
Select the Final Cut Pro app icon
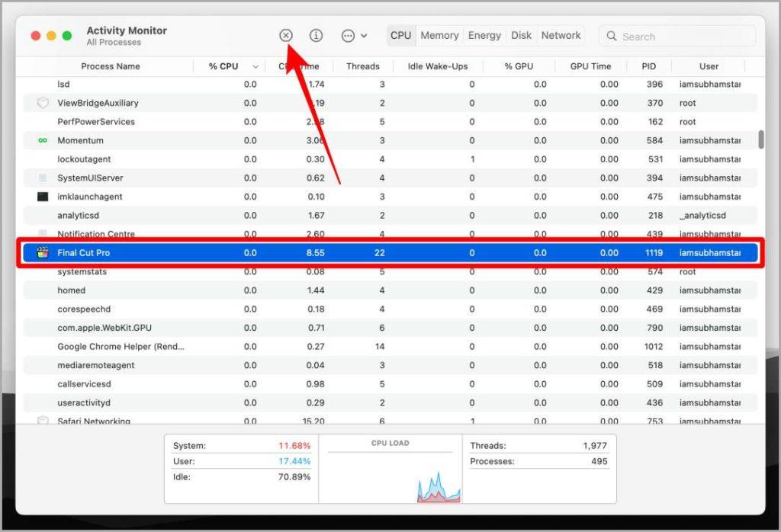tap(43, 252)
